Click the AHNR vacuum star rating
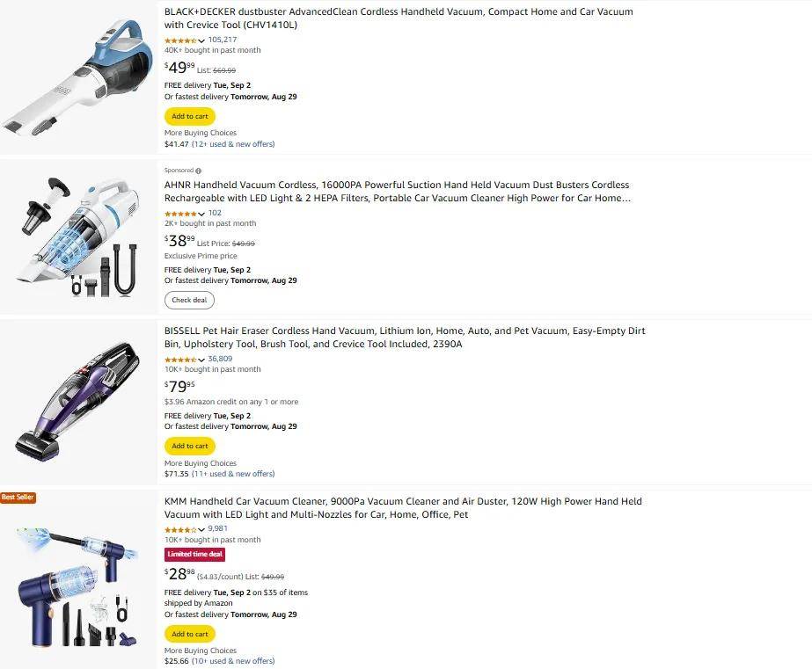Image resolution: width=812 pixels, height=669 pixels. (x=180, y=214)
